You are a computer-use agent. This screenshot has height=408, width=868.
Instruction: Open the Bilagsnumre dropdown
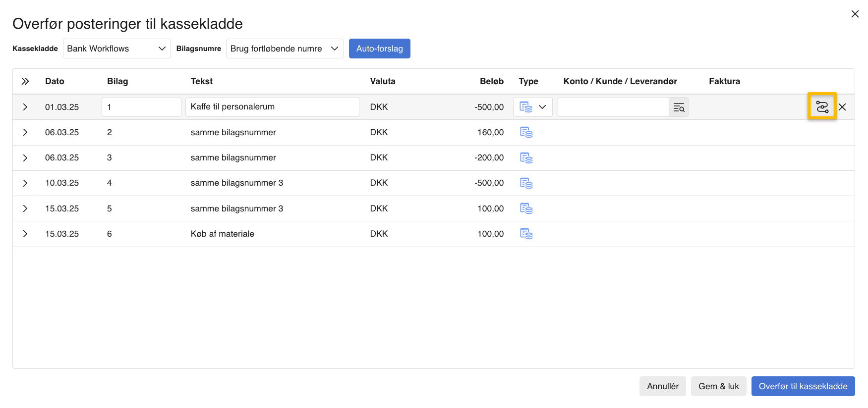285,49
